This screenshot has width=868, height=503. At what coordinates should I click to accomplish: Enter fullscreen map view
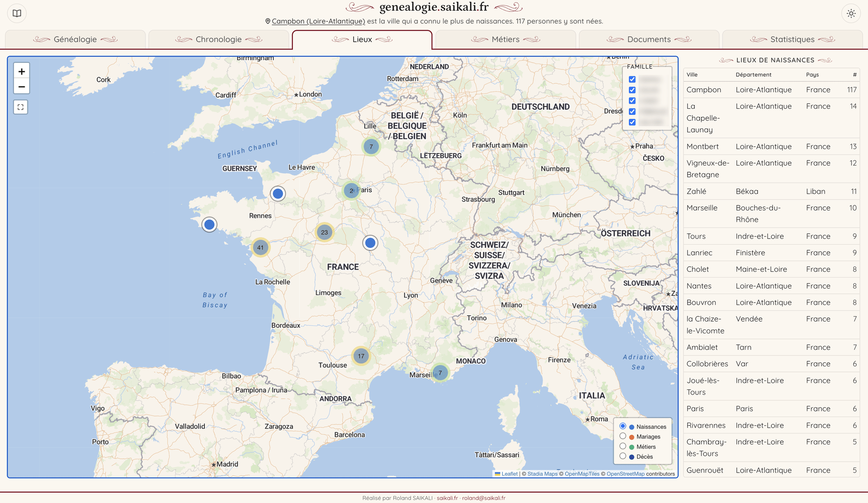click(x=21, y=107)
